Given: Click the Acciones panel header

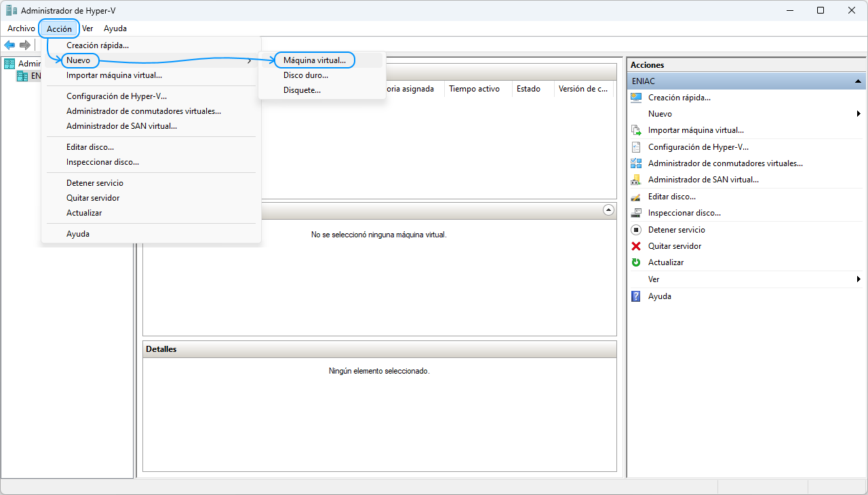Looking at the screenshot, I should click(x=747, y=65).
